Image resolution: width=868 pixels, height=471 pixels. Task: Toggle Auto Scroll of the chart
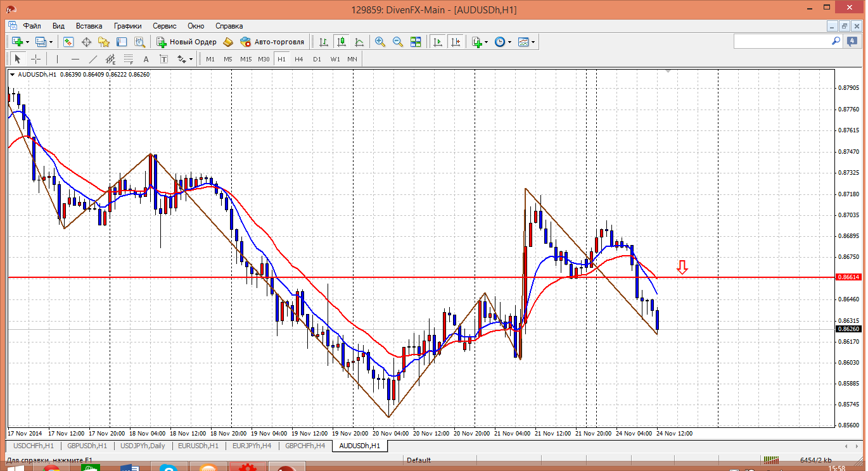tap(437, 42)
